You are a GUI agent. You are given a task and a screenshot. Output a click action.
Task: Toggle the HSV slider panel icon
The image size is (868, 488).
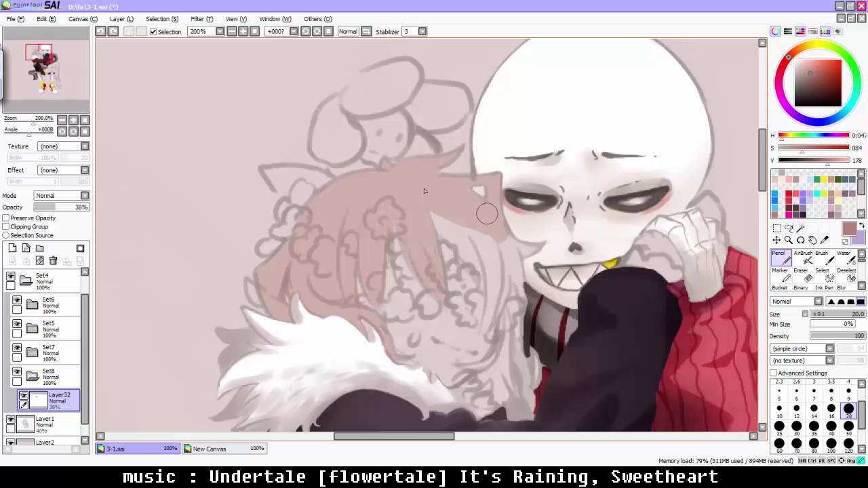800,31
